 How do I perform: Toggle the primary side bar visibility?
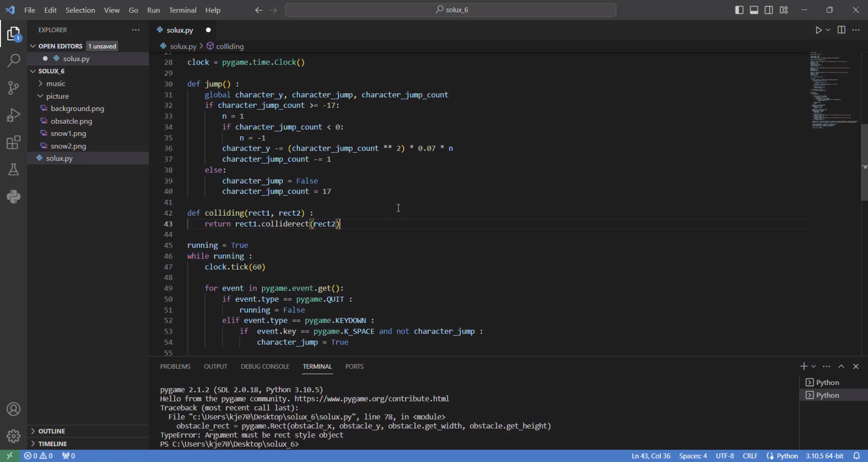pyautogui.click(x=739, y=10)
